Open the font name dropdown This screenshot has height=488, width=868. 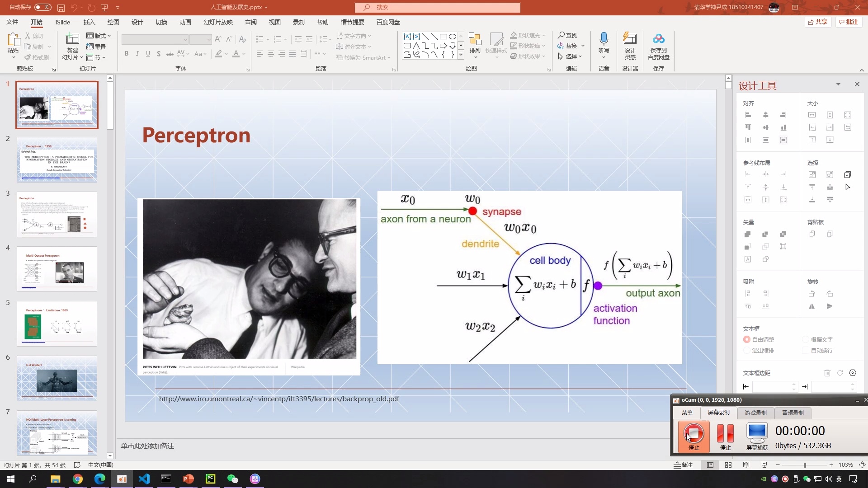pyautogui.click(x=185, y=40)
